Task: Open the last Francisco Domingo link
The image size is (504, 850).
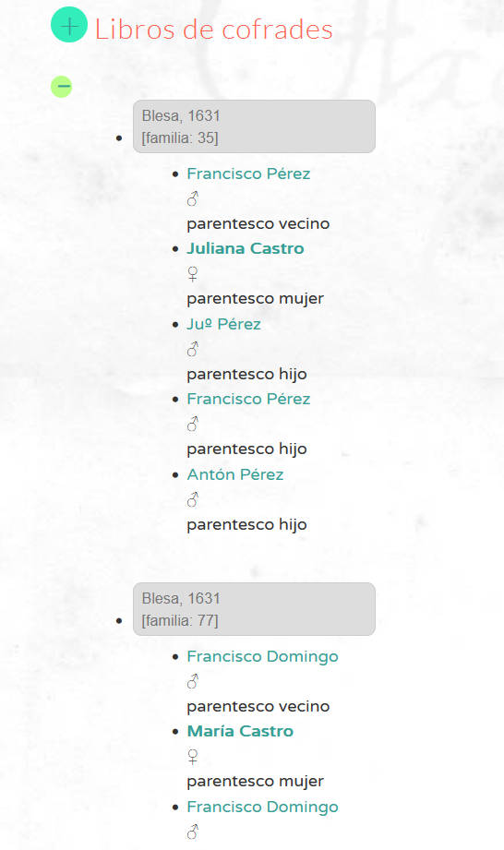Action: click(x=263, y=807)
